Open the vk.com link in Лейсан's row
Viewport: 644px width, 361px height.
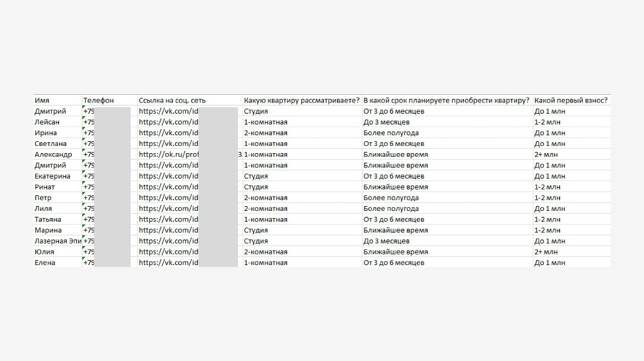point(169,122)
